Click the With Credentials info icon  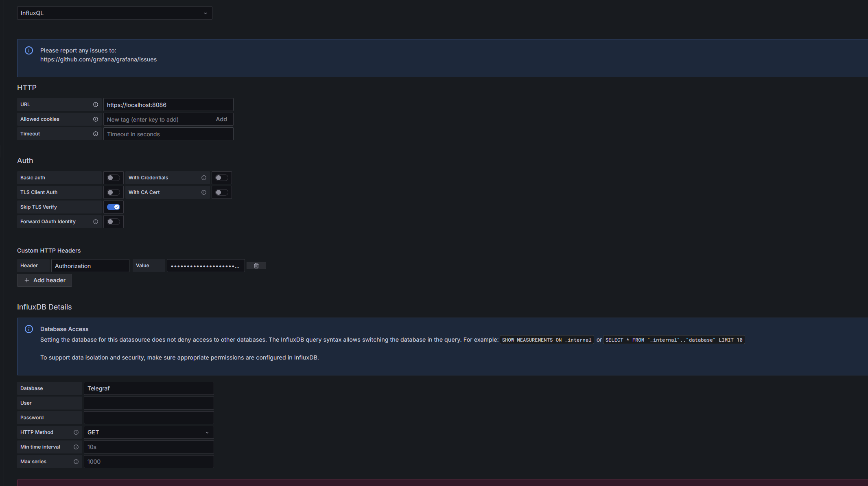[x=204, y=178]
